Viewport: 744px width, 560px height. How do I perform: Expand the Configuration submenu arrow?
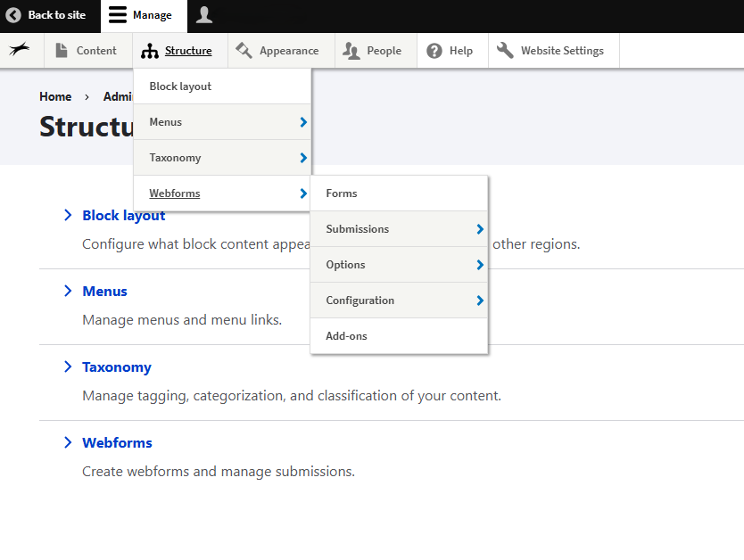coord(480,301)
